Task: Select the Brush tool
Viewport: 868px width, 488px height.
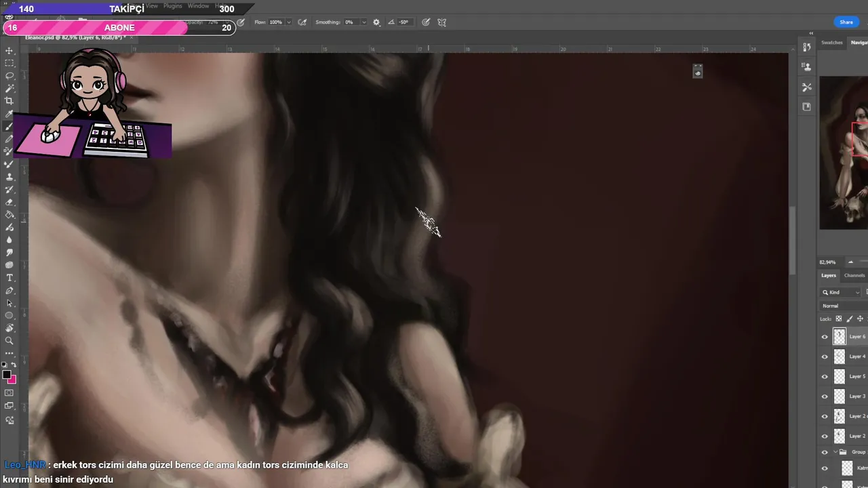Action: tap(9, 127)
